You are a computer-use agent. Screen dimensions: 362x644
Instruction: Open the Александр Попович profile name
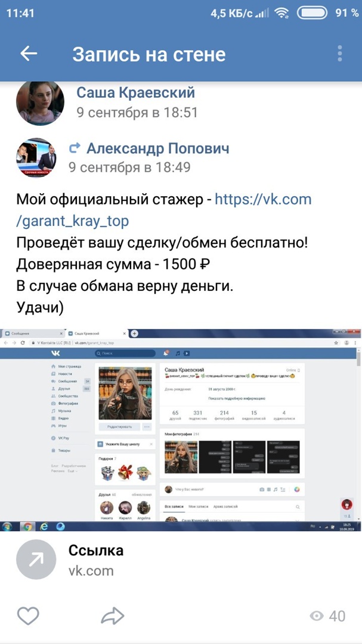pyautogui.click(x=158, y=148)
